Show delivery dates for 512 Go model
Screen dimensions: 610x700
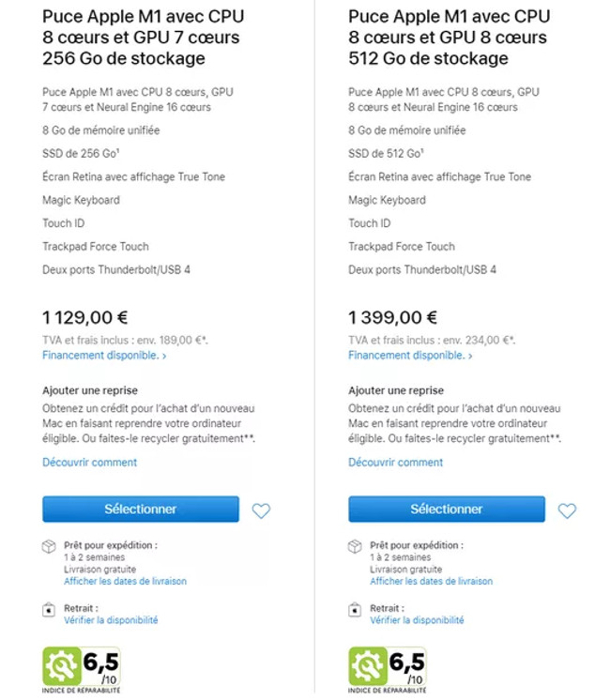[x=431, y=581]
